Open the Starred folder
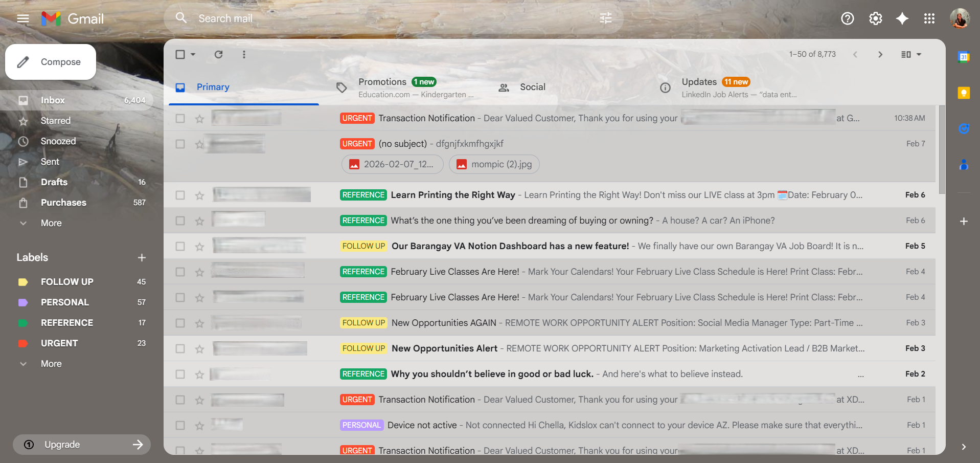This screenshot has height=463, width=980. [x=77, y=121]
